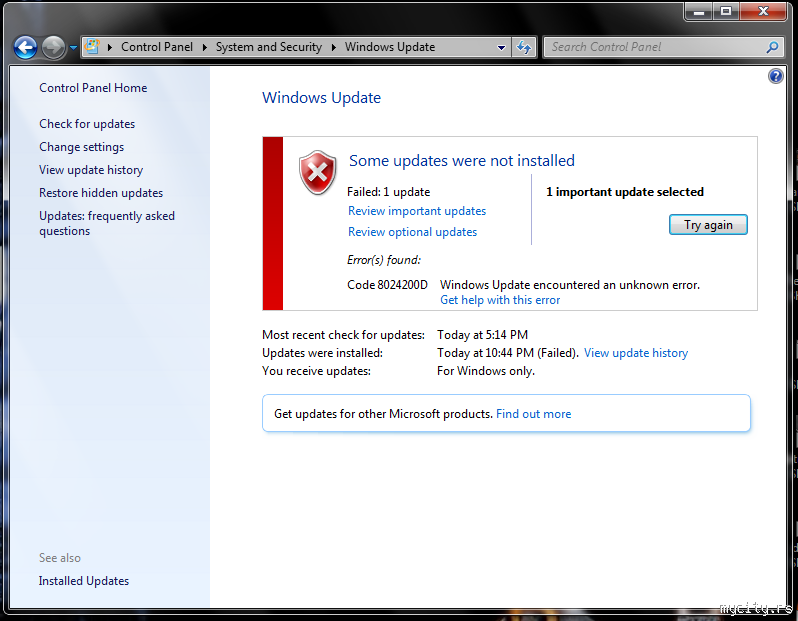This screenshot has height=621, width=798.
Task: Open View update history next to Failed
Action: click(x=636, y=353)
